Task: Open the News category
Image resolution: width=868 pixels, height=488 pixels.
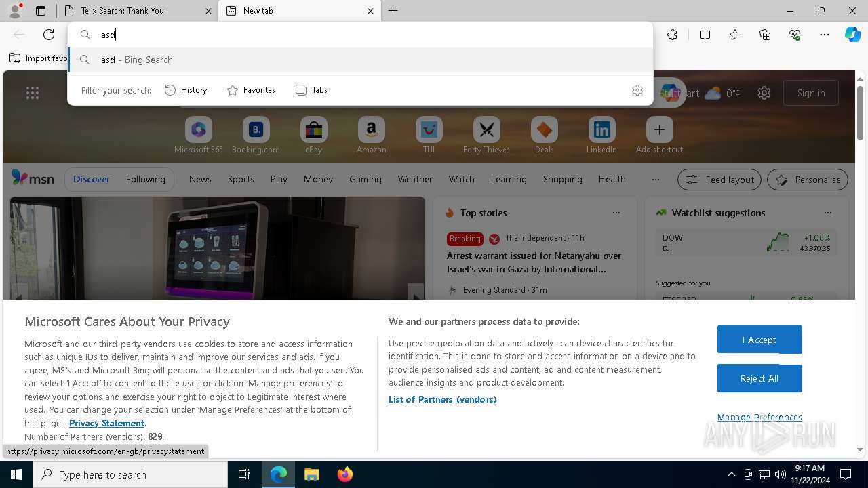Action: tap(200, 179)
